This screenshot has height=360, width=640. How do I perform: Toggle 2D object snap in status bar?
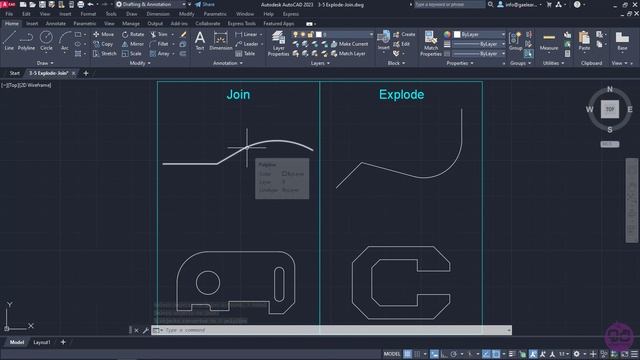(x=496, y=354)
